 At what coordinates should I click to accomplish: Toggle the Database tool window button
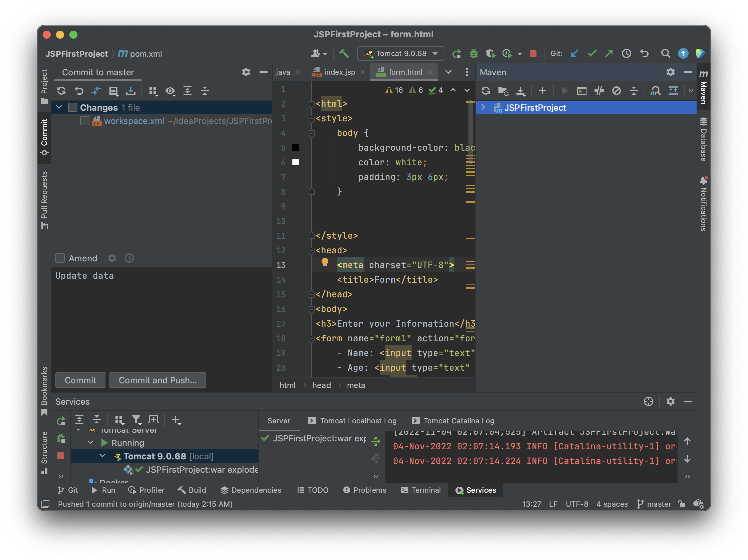coord(703,139)
